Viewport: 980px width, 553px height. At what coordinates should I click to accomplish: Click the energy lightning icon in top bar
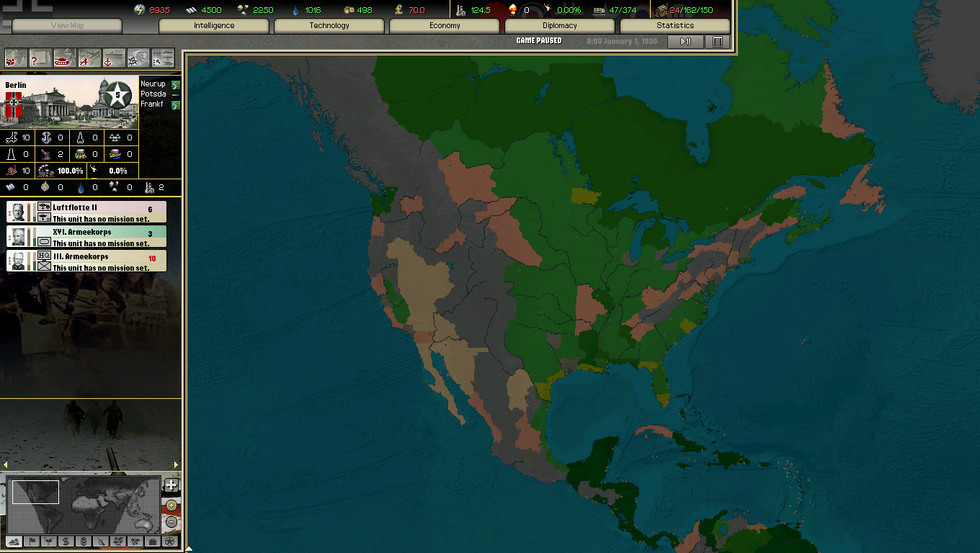coord(140,9)
